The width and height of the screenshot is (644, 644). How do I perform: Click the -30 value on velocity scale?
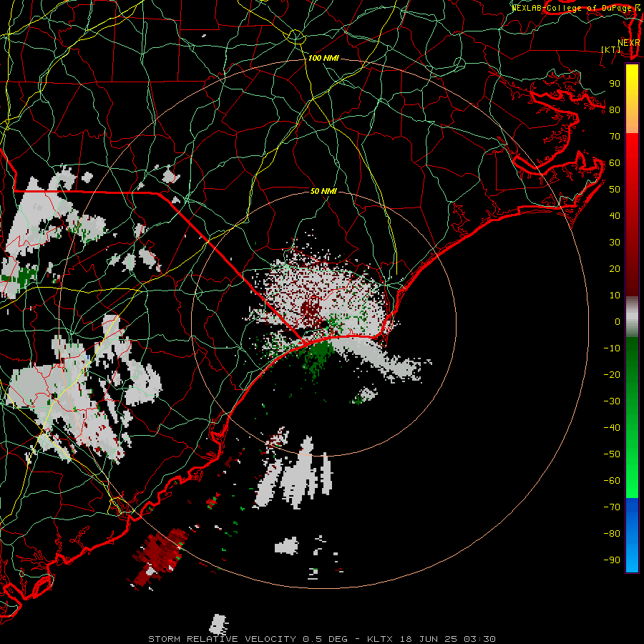coord(612,401)
